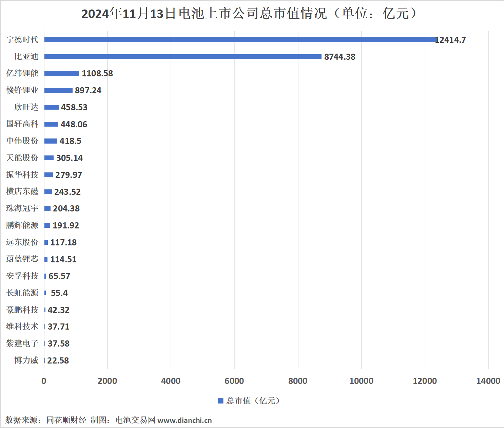Viewport: 504px width, 428px height.
Task: Click data label 22.58
Action: (x=58, y=360)
